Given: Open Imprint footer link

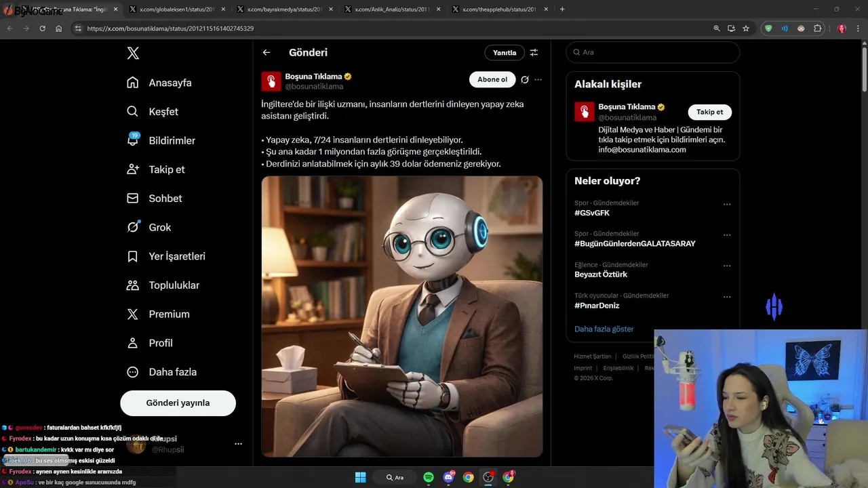Looking at the screenshot, I should point(583,368).
